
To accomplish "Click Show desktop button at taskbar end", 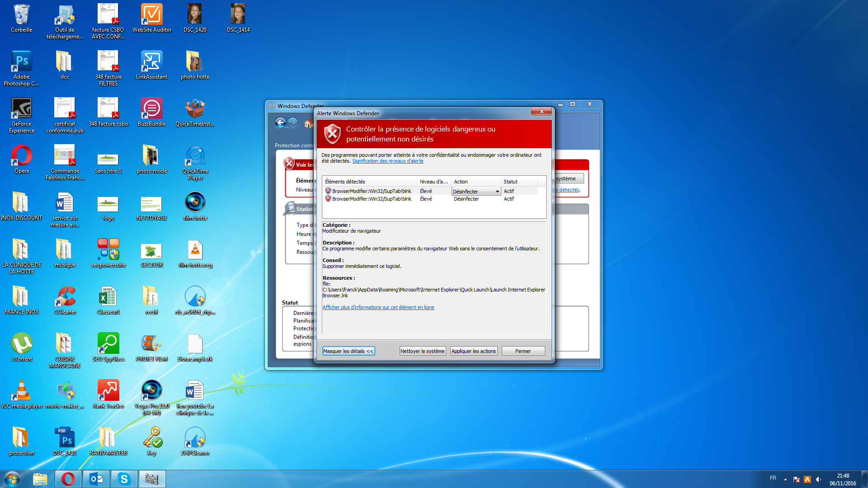I will [x=864, y=479].
